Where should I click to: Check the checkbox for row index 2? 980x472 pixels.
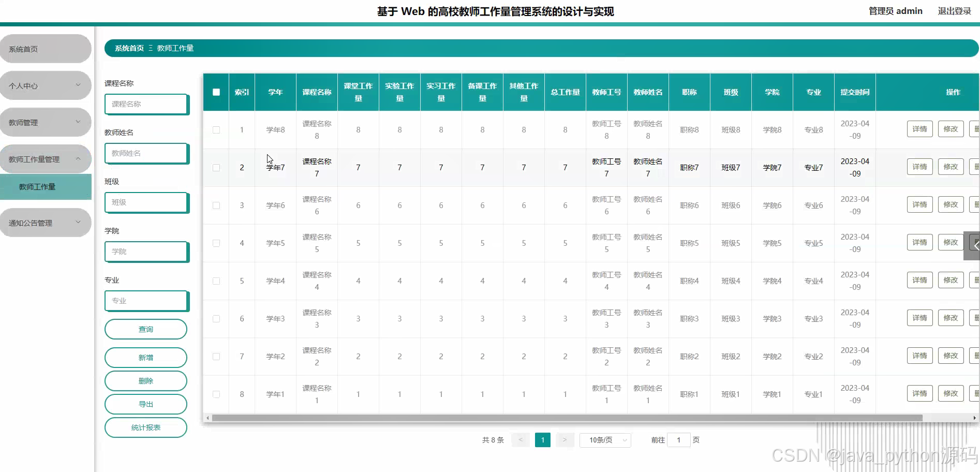point(216,168)
